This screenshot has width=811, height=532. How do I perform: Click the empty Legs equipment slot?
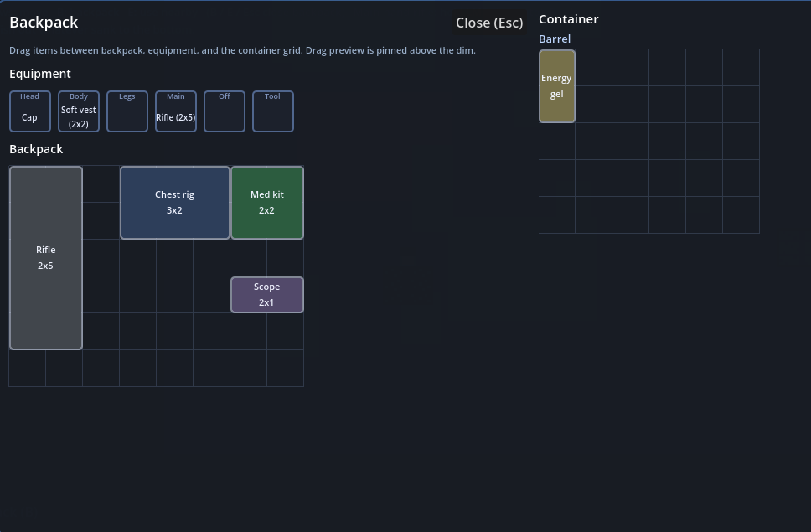127,111
